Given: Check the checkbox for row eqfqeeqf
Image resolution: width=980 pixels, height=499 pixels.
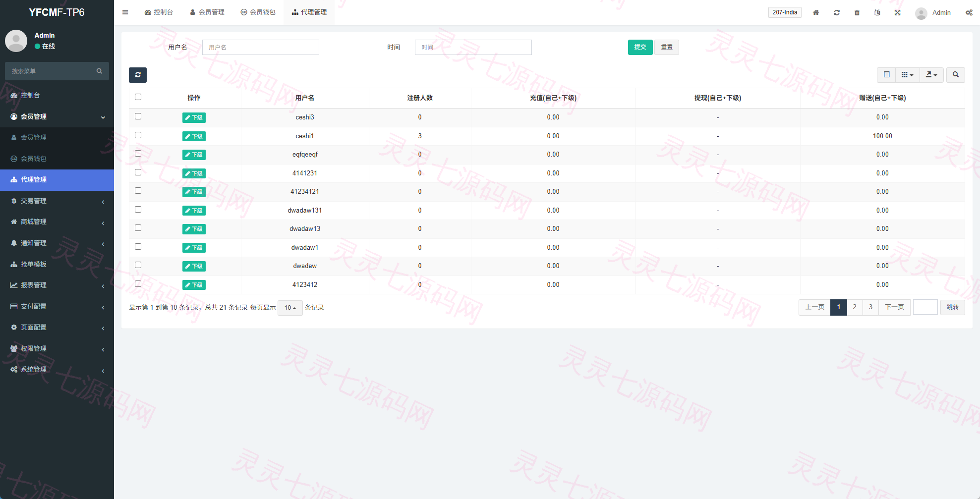Looking at the screenshot, I should click(138, 154).
